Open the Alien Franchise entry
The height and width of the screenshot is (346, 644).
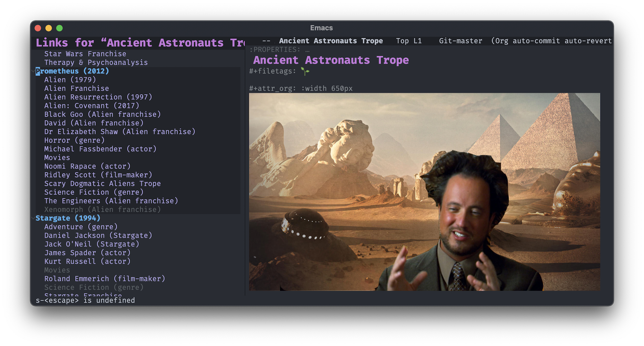click(x=77, y=88)
